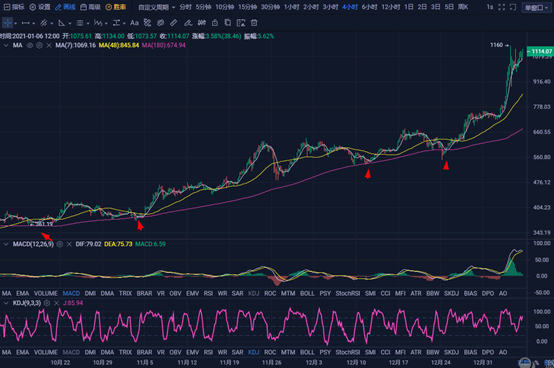Open Fibonacci tool dropdown arrow

[88, 24]
